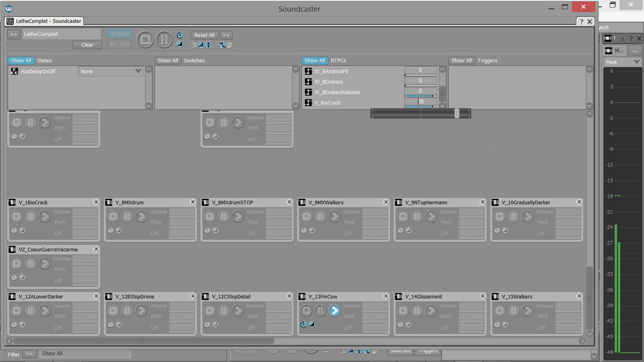This screenshot has height=362, width=644.
Task: Toggle the blue step-curve icon in toolbar
Action: point(222,45)
